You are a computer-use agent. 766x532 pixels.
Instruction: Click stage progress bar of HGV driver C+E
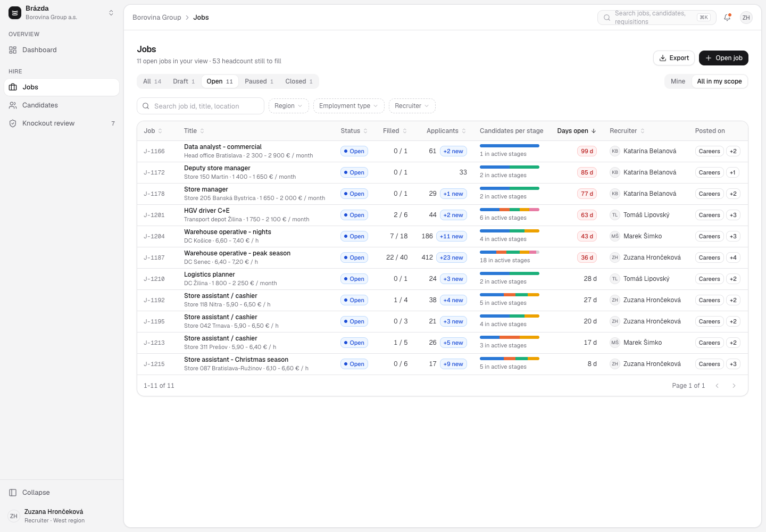coord(510,210)
